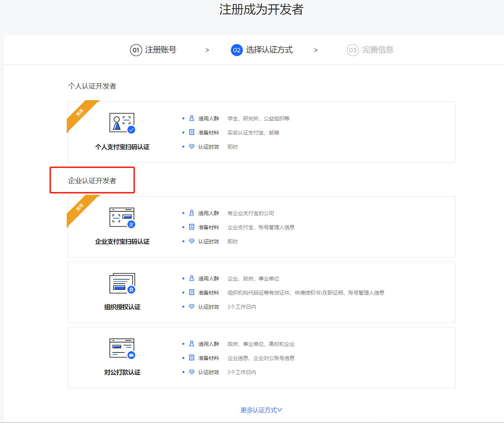Screen dimensions: 504x423
Task: Click 3个工作日内 in 对公打款认证 card
Action: pos(242,372)
